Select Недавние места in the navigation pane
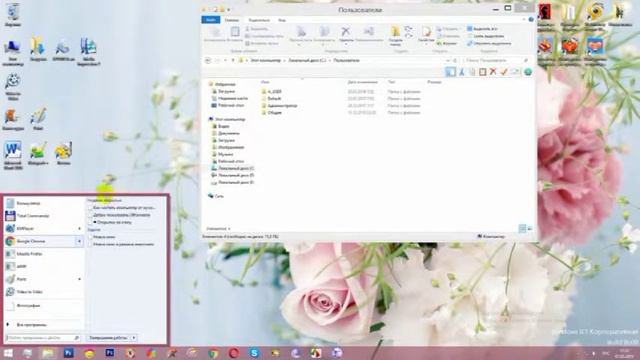 pos(229,98)
